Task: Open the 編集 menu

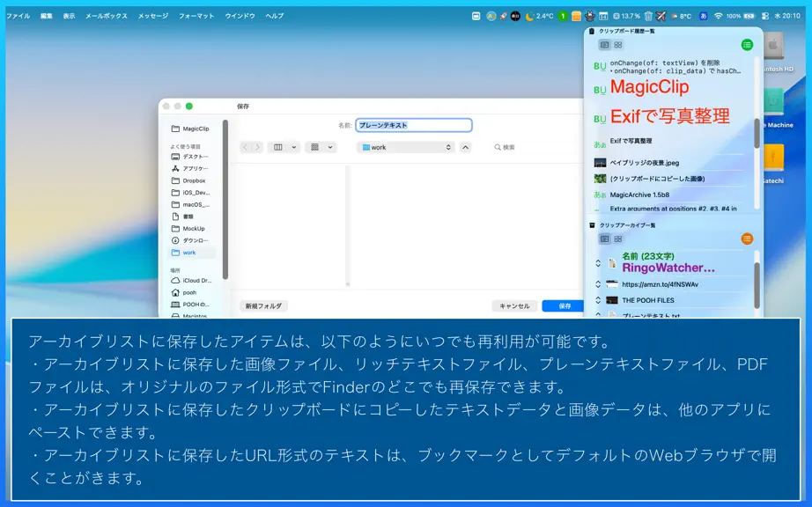Action: 47,16
